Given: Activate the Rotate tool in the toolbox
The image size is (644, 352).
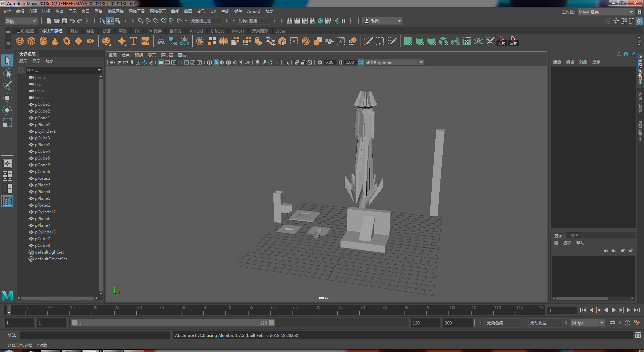Looking at the screenshot, I should [7, 110].
